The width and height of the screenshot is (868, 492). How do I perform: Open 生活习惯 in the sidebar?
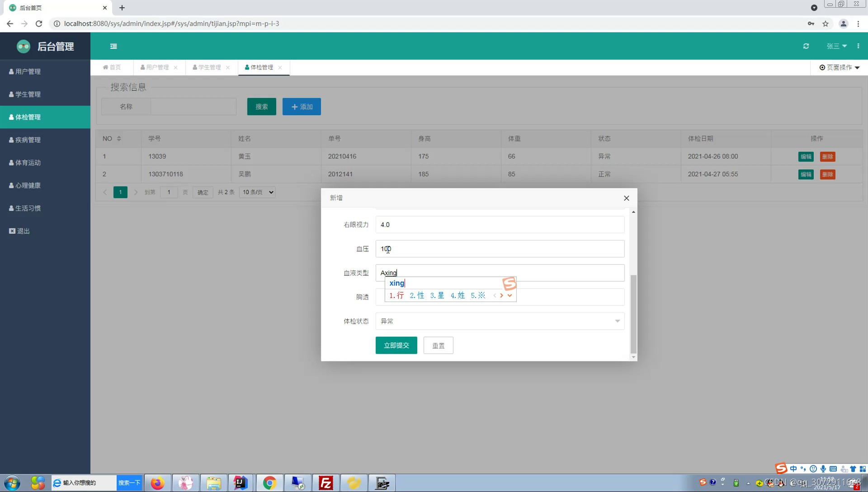45,208
